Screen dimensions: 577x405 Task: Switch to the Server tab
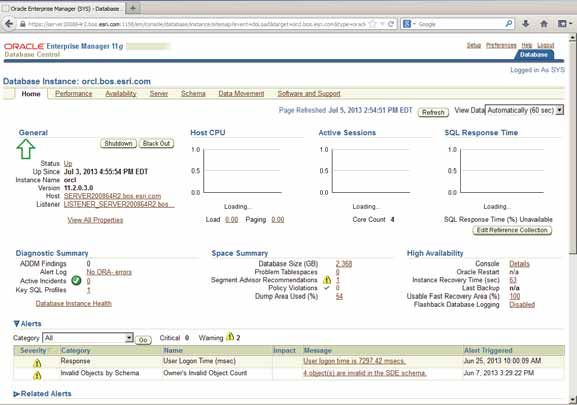point(159,93)
